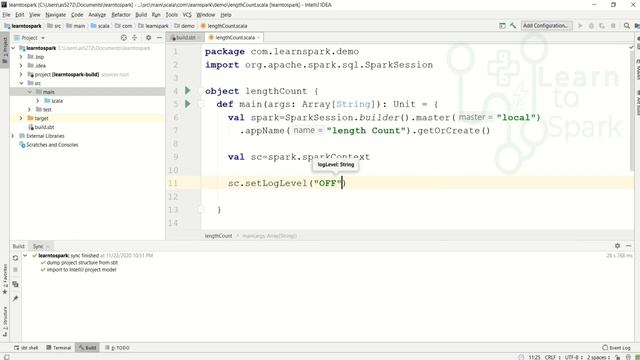Open the sbt shell tool window
The image size is (640, 360).
coord(26,348)
